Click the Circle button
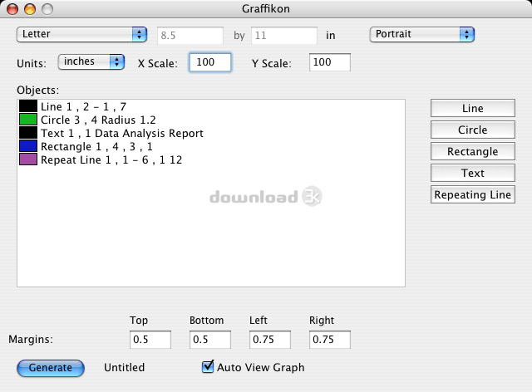The image size is (532, 392). (x=472, y=130)
